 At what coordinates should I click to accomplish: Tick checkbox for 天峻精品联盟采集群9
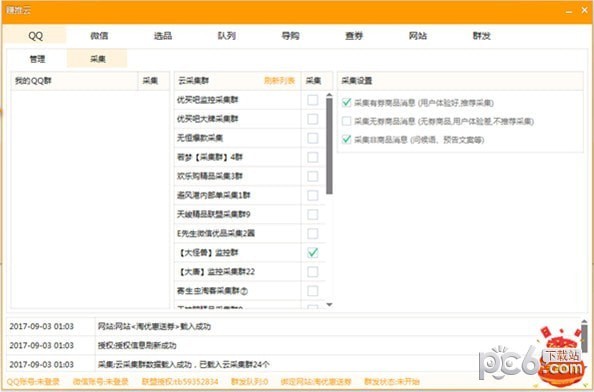click(x=313, y=214)
